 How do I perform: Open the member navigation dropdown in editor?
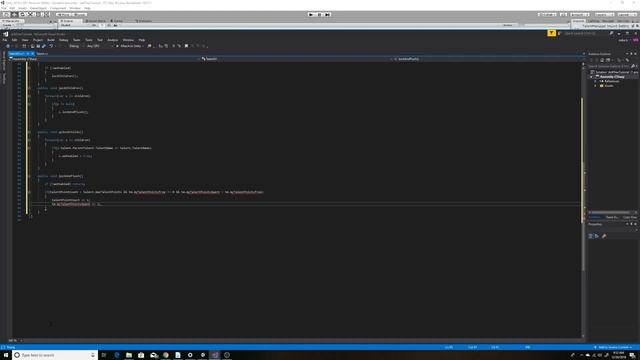(488, 59)
